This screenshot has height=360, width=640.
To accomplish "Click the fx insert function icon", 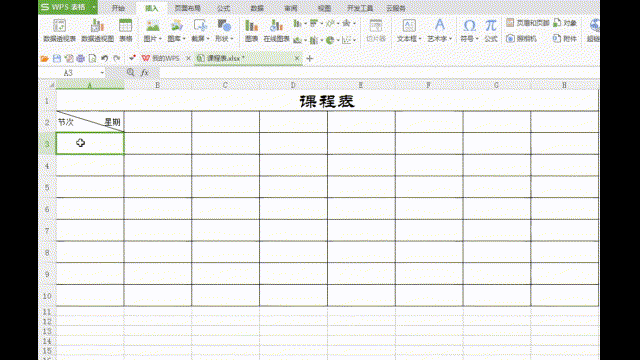I will coord(144,73).
